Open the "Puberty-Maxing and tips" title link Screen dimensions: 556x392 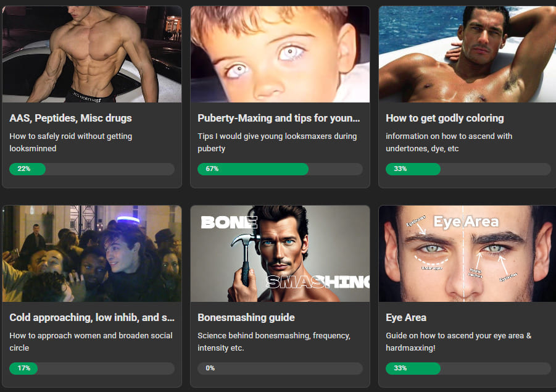click(278, 118)
